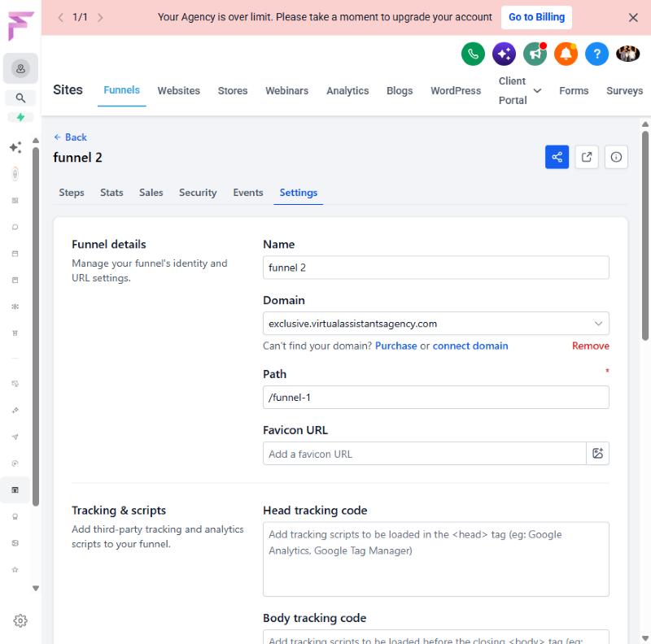Open the paper plane Marketing sidebar icon
651x644 pixels.
pyautogui.click(x=15, y=437)
